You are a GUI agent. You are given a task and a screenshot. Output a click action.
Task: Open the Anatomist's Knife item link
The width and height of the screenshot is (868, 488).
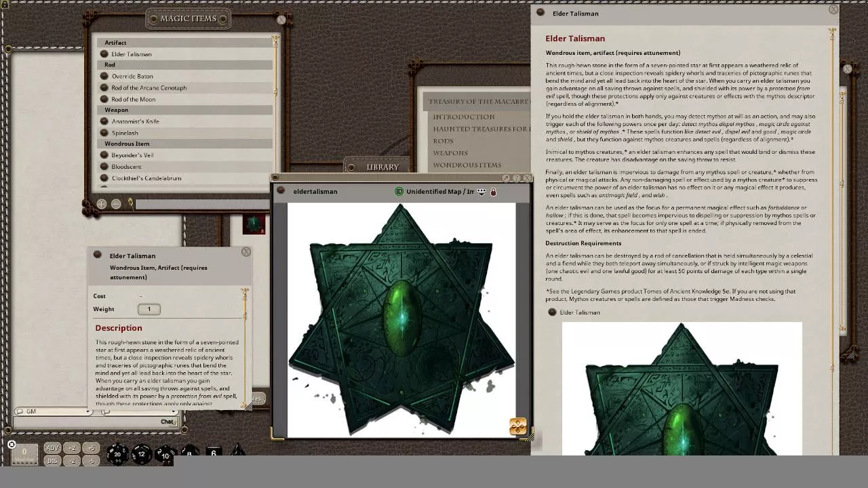[104, 121]
